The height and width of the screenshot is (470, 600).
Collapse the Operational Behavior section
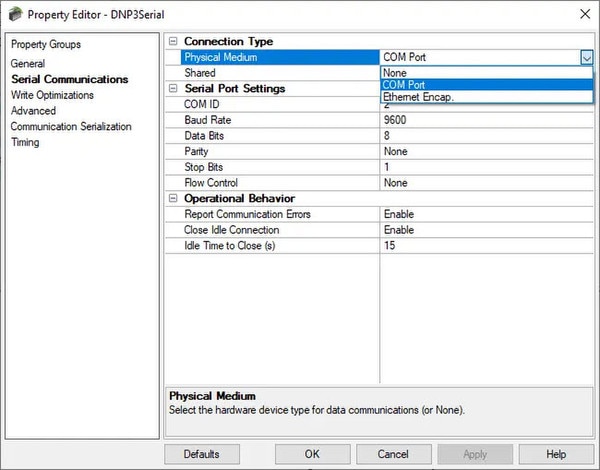point(173,198)
